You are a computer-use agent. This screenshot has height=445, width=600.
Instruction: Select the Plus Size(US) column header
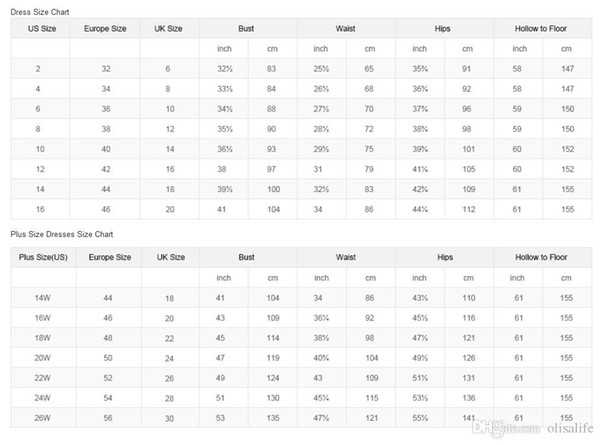coord(43,257)
